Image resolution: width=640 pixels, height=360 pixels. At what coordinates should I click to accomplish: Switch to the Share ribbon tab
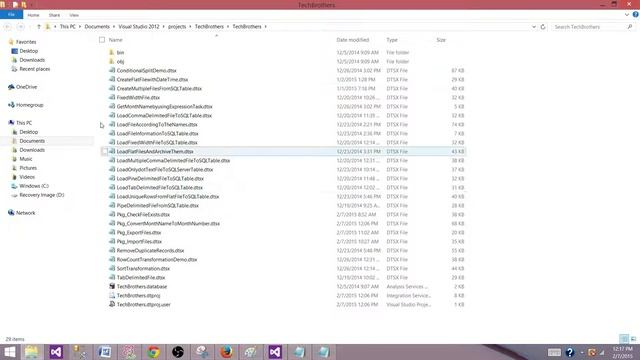pos(54,15)
